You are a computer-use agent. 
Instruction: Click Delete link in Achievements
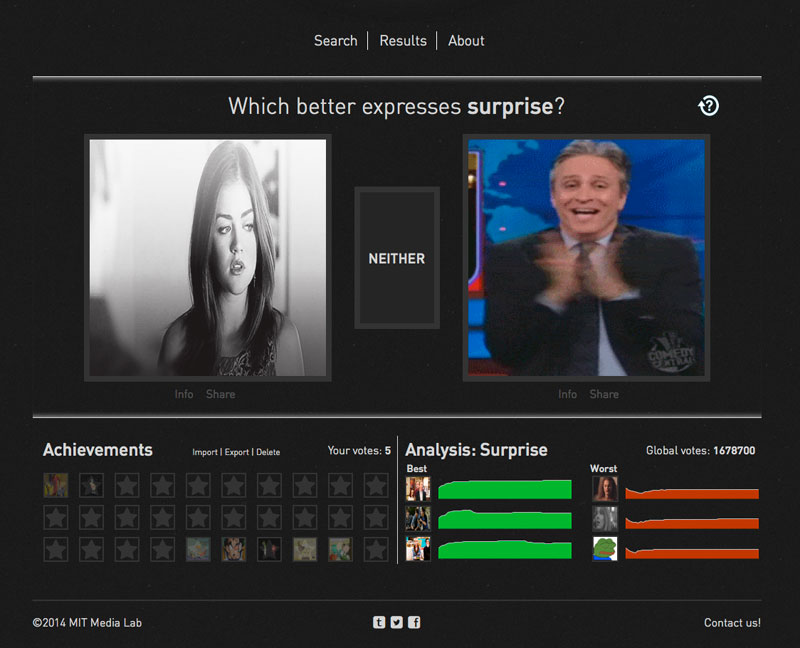[268, 452]
